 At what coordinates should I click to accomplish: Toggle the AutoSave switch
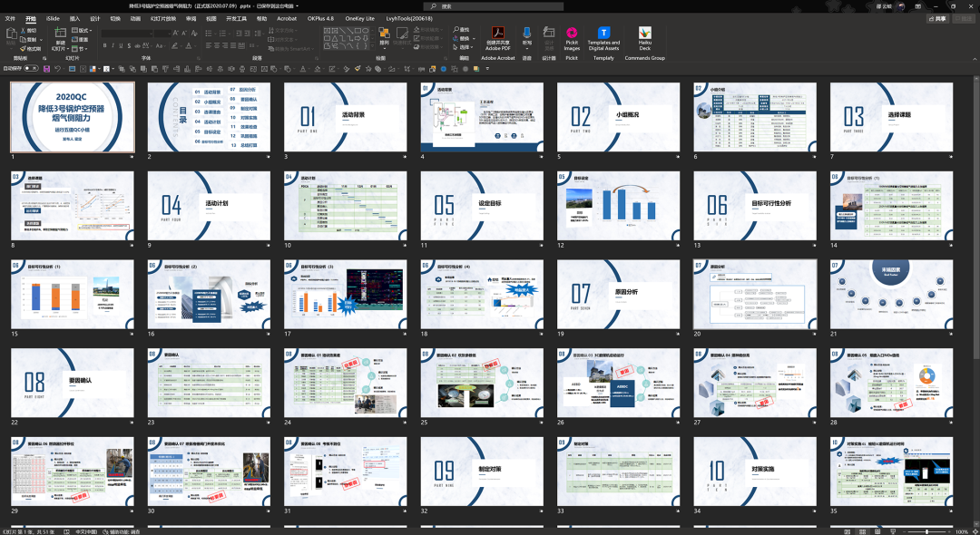pyautogui.click(x=31, y=69)
